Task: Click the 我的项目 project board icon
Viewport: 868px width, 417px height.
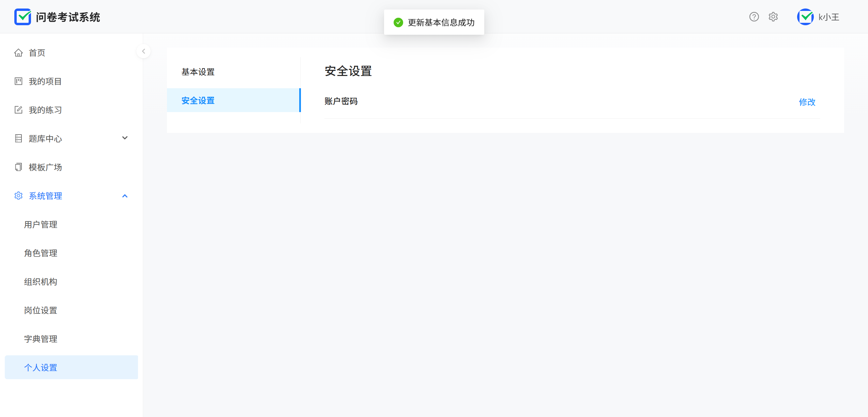Action: point(18,81)
